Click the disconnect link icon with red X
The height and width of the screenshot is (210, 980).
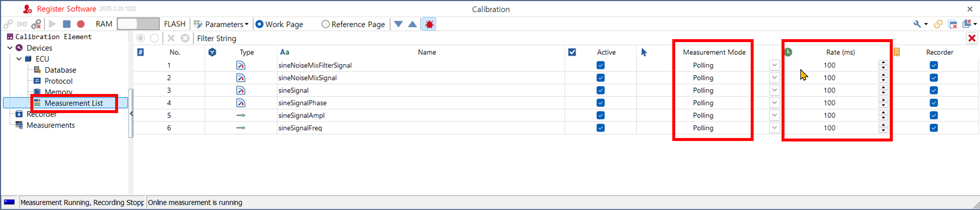point(36,24)
